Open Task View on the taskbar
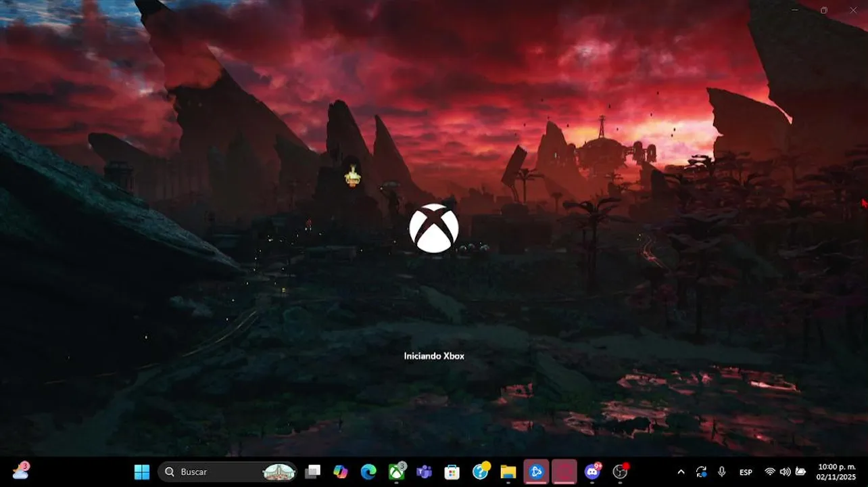Image resolution: width=868 pixels, height=487 pixels. pos(312,471)
